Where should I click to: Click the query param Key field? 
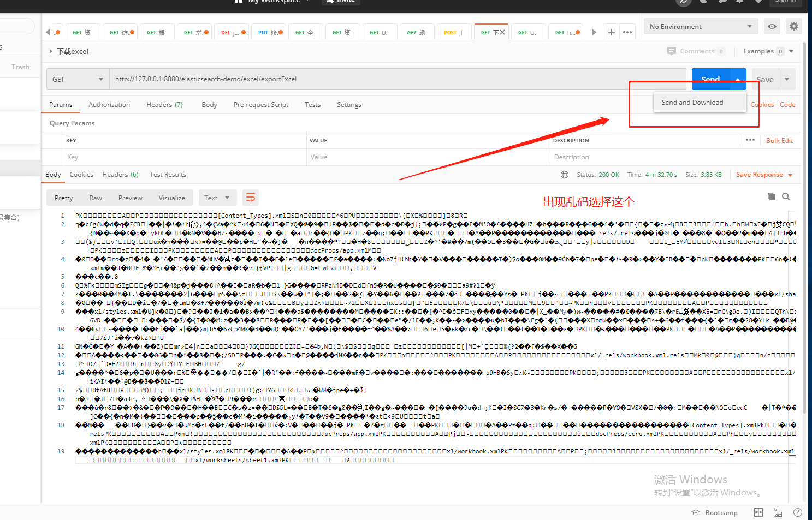[x=185, y=157]
